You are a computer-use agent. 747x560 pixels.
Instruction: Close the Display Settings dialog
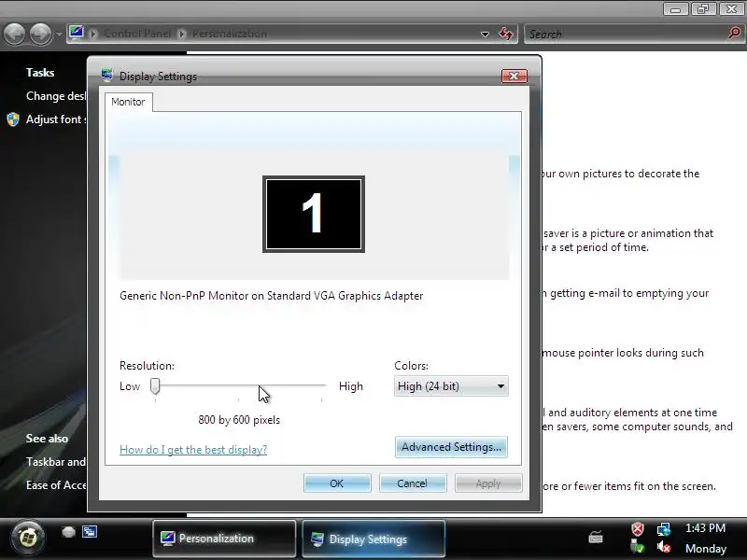(x=514, y=77)
